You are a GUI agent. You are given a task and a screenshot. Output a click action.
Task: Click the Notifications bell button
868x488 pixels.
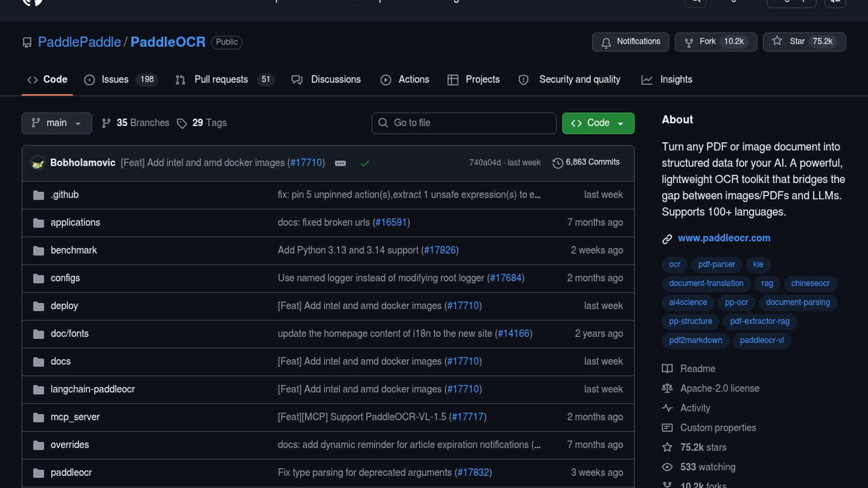click(x=630, y=42)
